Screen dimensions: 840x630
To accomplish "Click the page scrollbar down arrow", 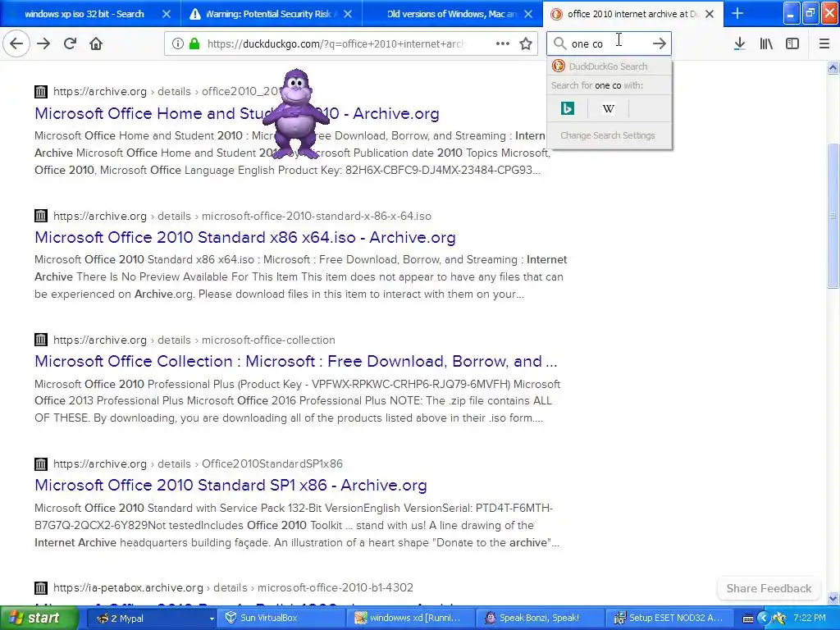I will [833, 598].
